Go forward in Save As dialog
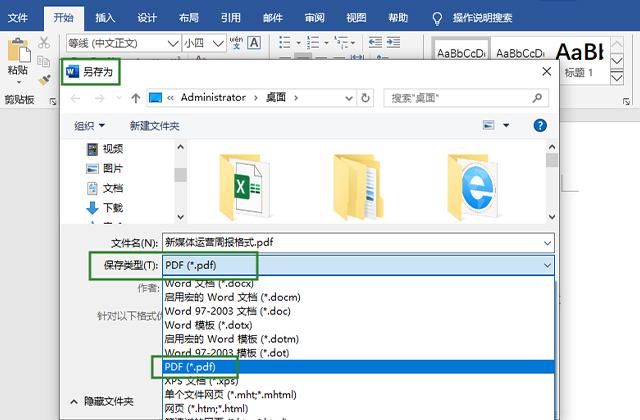This screenshot has width=640, height=420. coord(99,98)
